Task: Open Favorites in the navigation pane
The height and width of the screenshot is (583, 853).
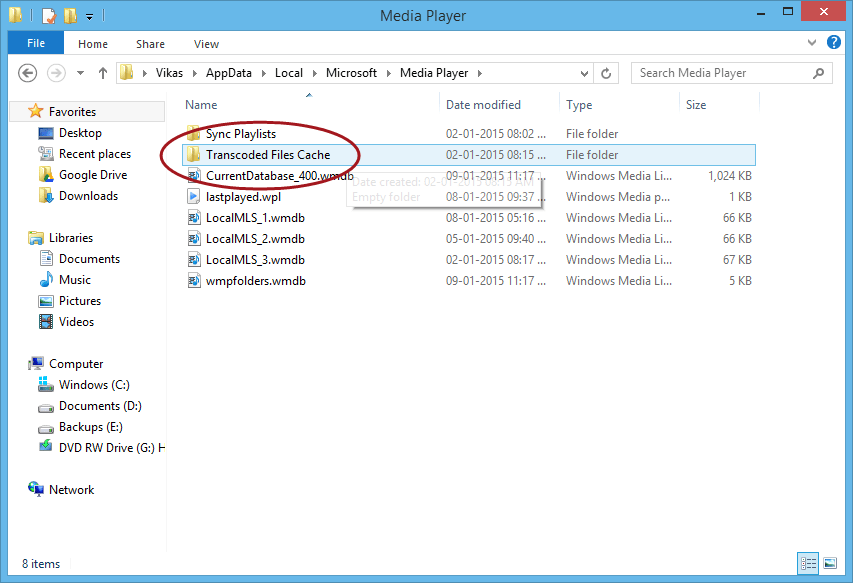Action: (x=72, y=111)
